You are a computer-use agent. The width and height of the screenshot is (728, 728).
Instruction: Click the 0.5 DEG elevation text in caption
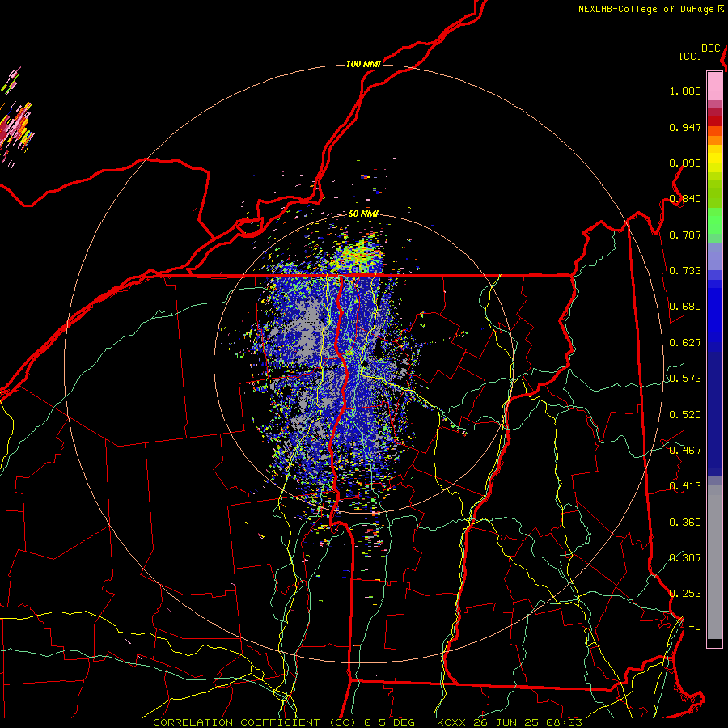pyautogui.click(x=388, y=722)
